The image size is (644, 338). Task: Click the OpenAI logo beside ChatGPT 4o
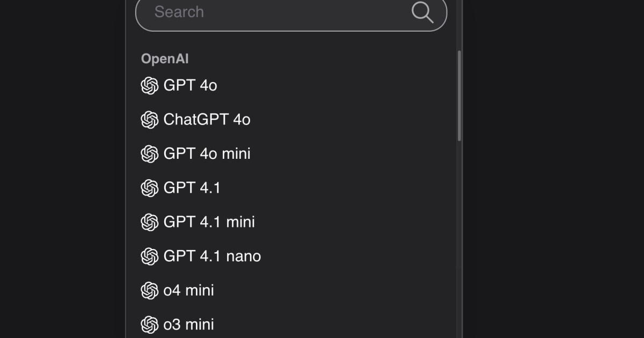point(149,120)
